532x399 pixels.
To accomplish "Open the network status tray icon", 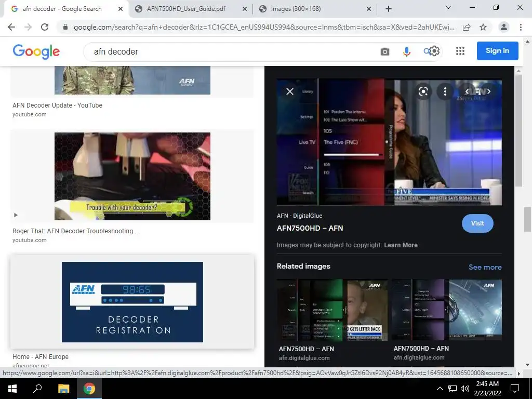I will (453, 389).
